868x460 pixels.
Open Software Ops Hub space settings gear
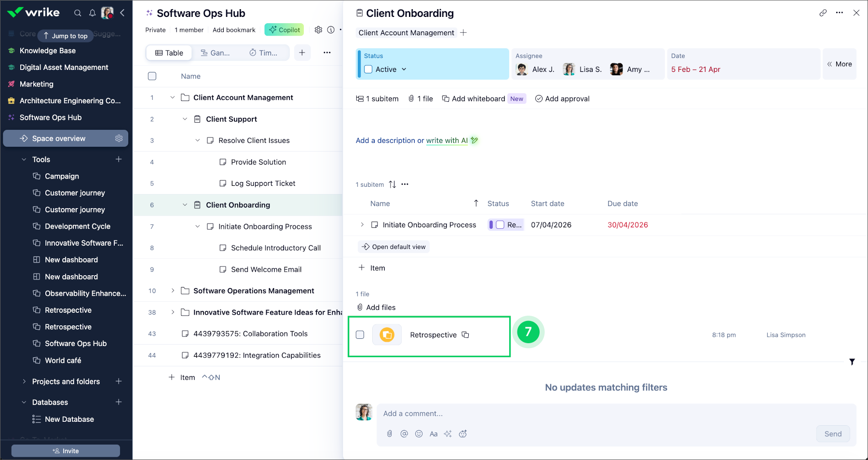(x=318, y=30)
